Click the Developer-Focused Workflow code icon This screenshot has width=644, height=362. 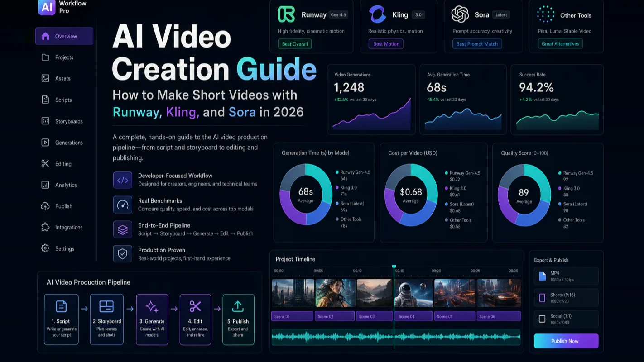[122, 180]
